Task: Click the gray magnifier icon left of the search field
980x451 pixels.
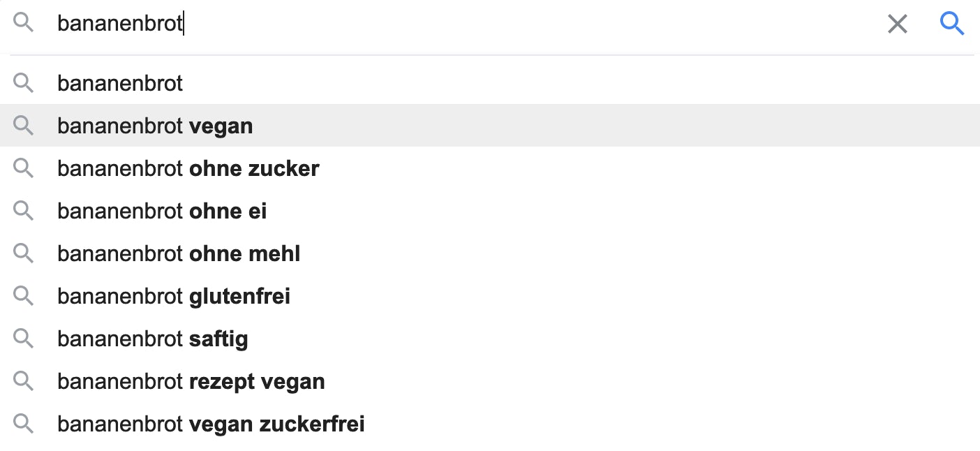Action: coord(24,23)
